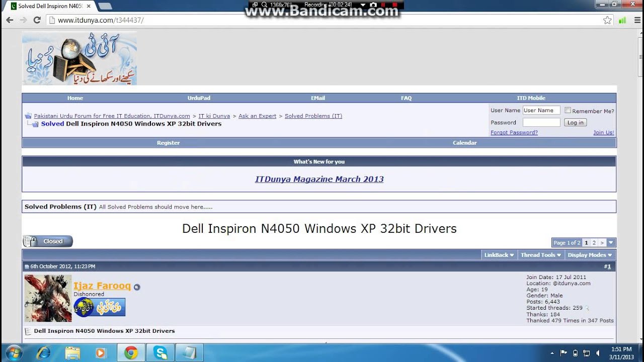Viewport: 644px width, 362px height.
Task: Open the Home menu item
Action: point(75,98)
